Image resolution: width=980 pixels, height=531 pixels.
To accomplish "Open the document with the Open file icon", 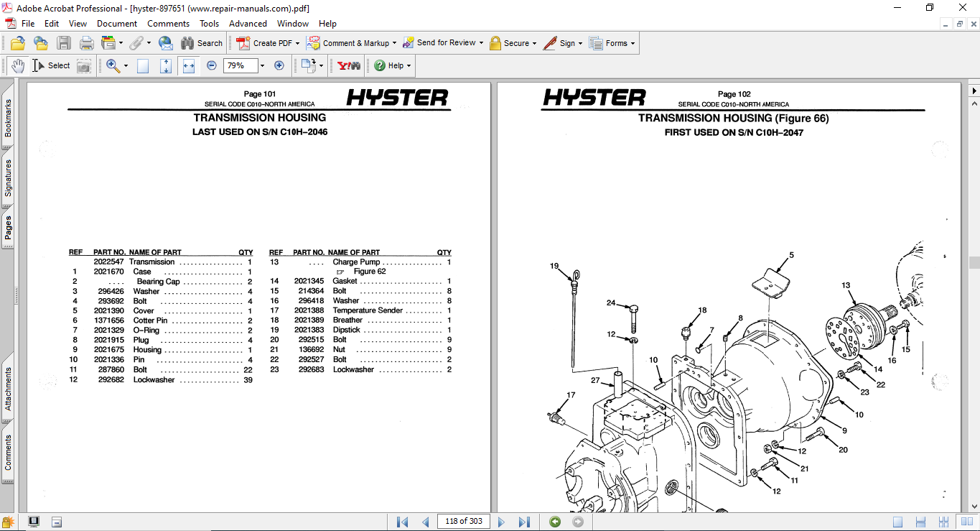I will click(x=17, y=43).
